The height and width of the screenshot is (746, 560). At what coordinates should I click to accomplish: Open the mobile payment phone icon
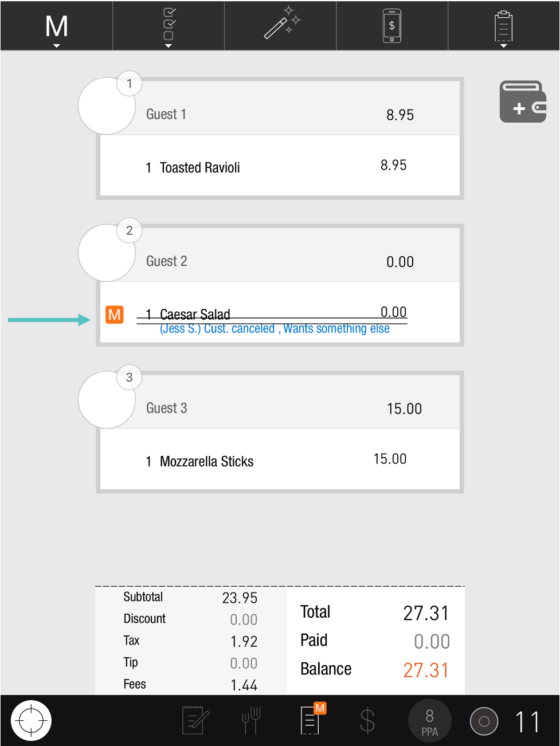click(391, 26)
